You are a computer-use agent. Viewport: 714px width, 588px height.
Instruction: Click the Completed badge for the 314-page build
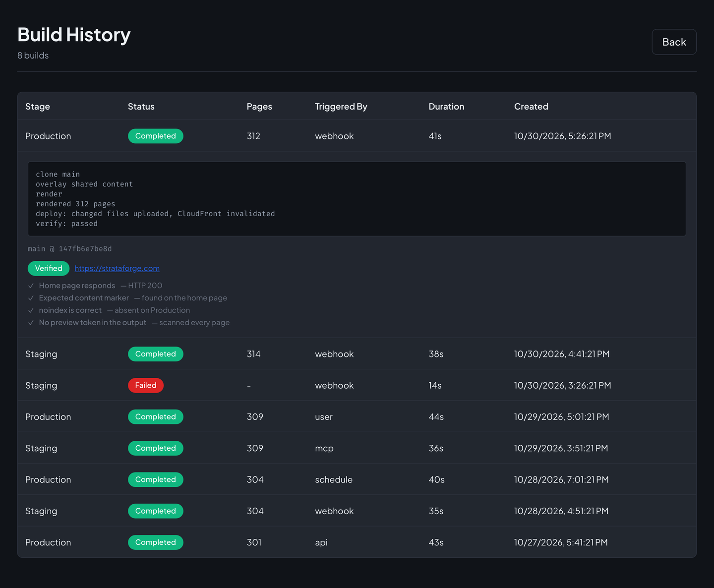click(x=156, y=354)
